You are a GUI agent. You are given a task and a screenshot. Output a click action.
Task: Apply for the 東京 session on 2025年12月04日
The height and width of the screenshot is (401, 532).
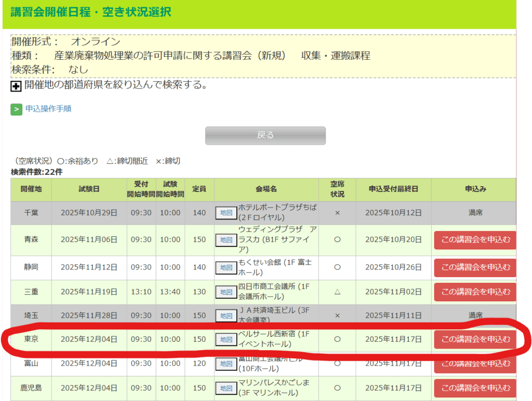point(475,340)
